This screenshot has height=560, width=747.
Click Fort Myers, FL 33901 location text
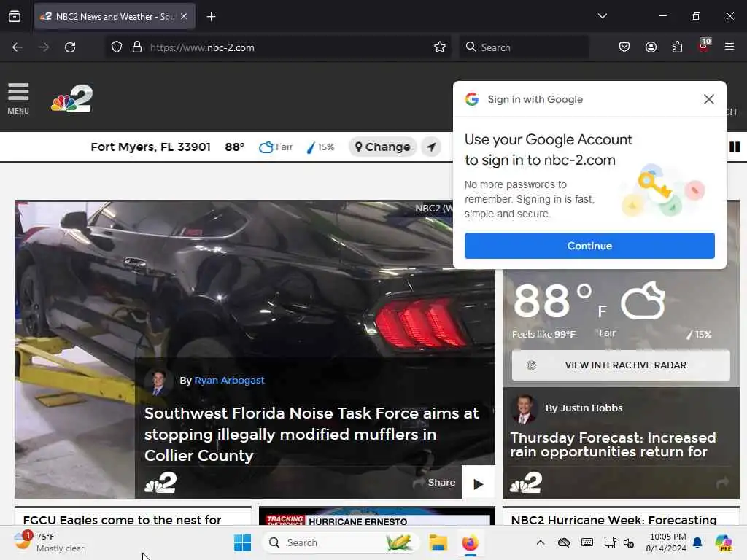point(150,147)
